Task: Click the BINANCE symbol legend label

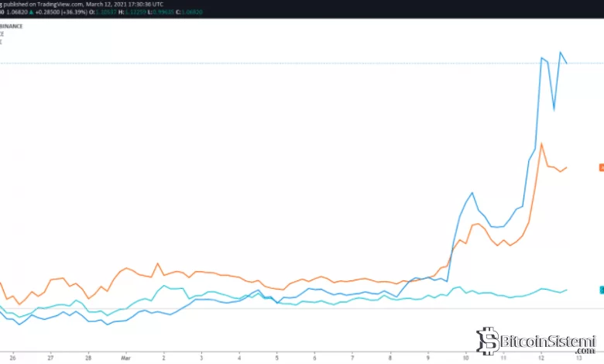Action: click(11, 26)
